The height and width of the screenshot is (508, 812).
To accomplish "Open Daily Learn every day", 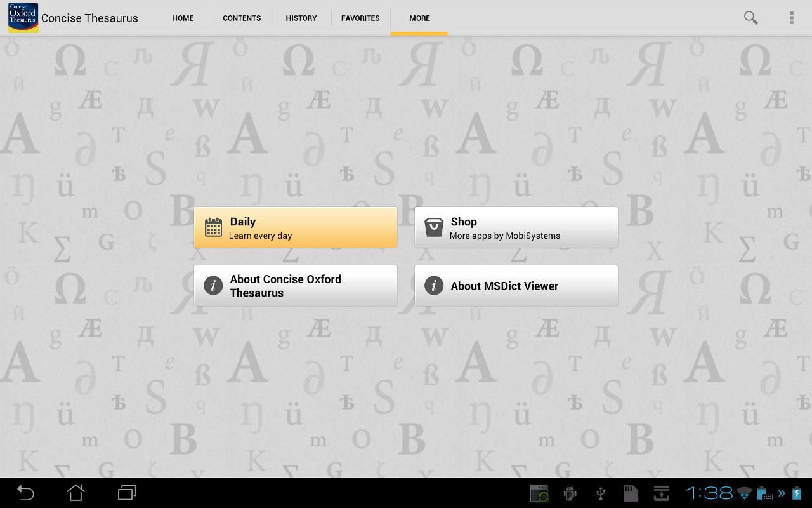I will pos(296,227).
